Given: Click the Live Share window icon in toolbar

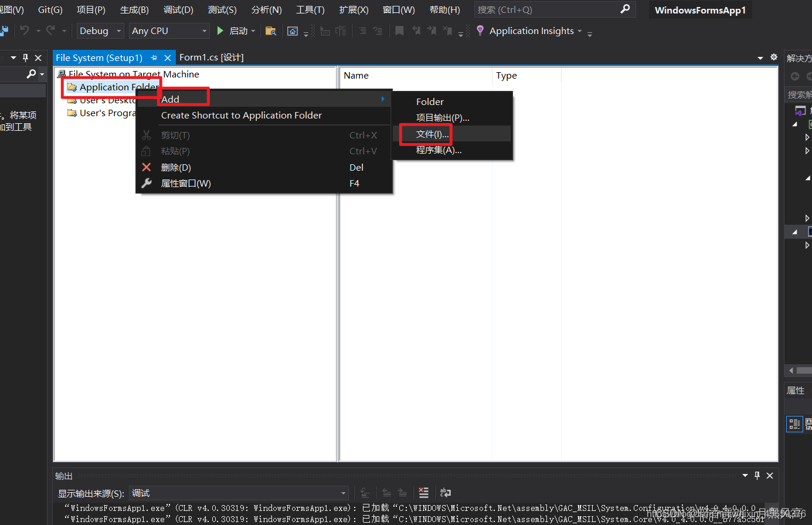Looking at the screenshot, I should [293, 31].
